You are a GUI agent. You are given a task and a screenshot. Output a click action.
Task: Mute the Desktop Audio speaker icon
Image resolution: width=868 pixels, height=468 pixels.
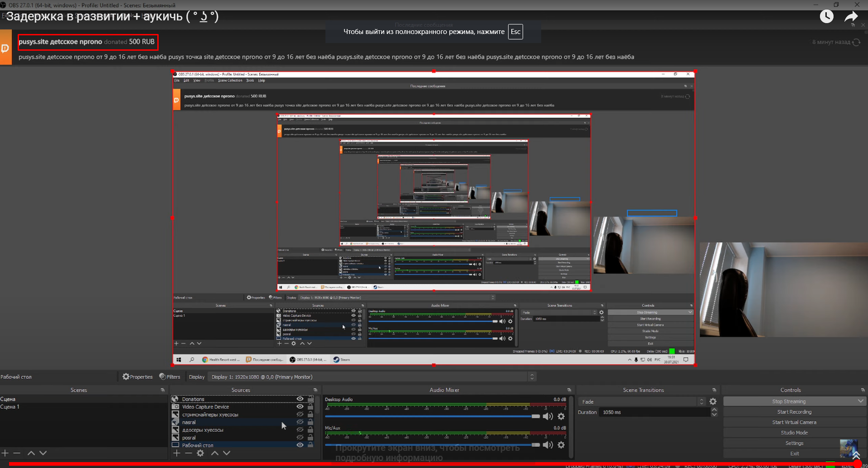coord(548,416)
